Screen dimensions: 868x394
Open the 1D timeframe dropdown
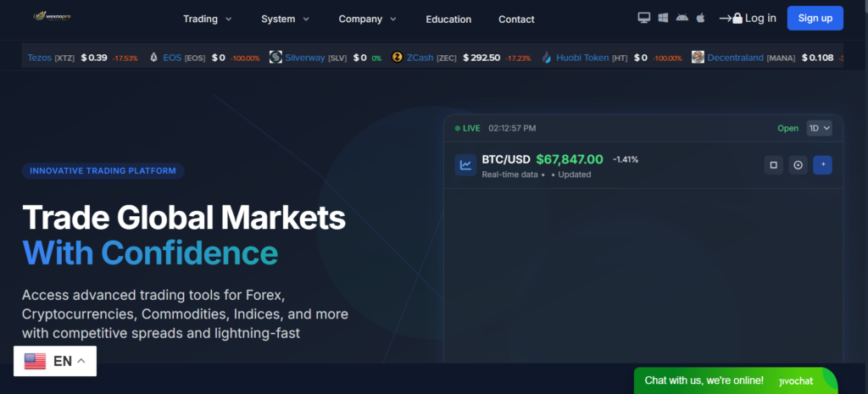820,129
